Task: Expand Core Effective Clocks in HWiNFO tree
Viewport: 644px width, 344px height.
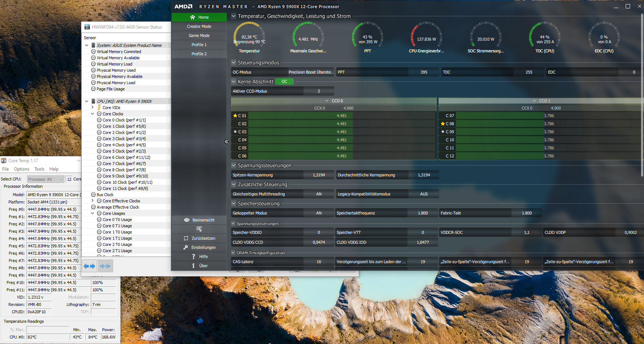Action: point(93,201)
